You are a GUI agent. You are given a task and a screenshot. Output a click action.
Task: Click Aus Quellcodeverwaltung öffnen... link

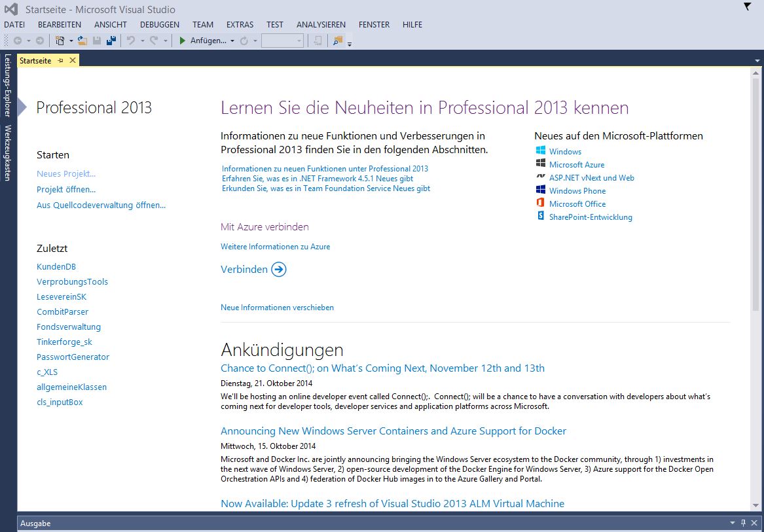point(101,205)
